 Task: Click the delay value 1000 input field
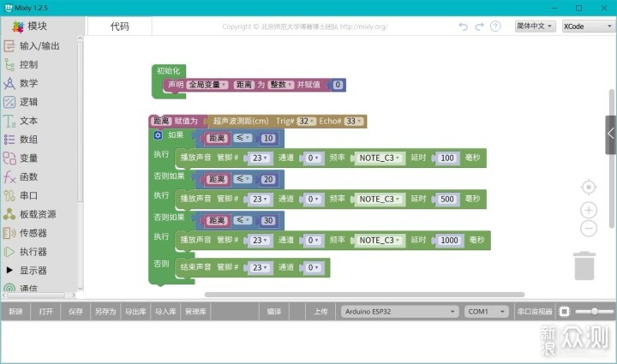point(449,242)
